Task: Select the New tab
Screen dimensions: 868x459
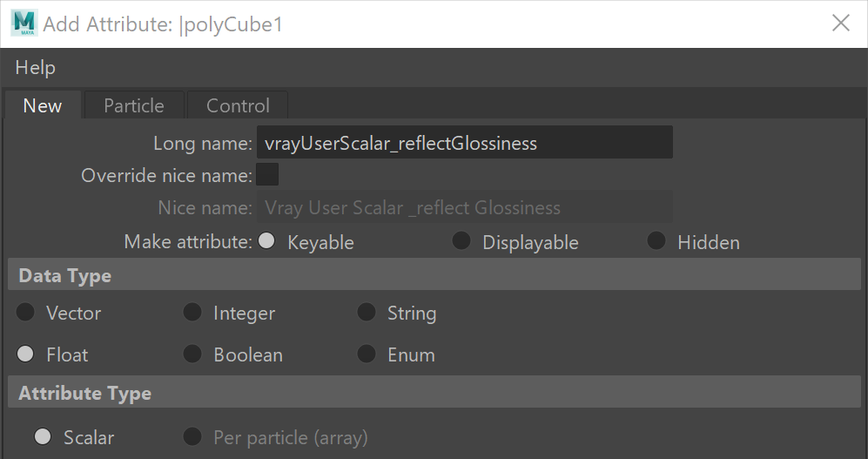Action: click(x=43, y=105)
